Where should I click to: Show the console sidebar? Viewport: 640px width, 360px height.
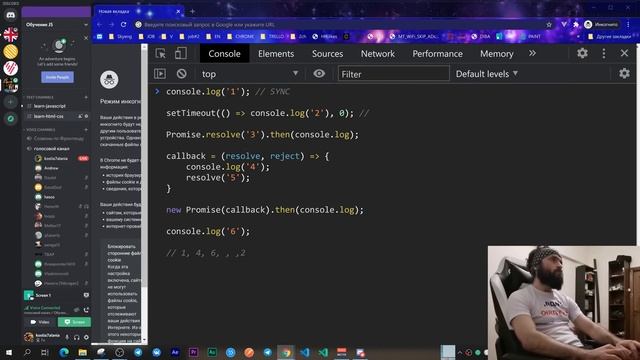pyautogui.click(x=160, y=74)
